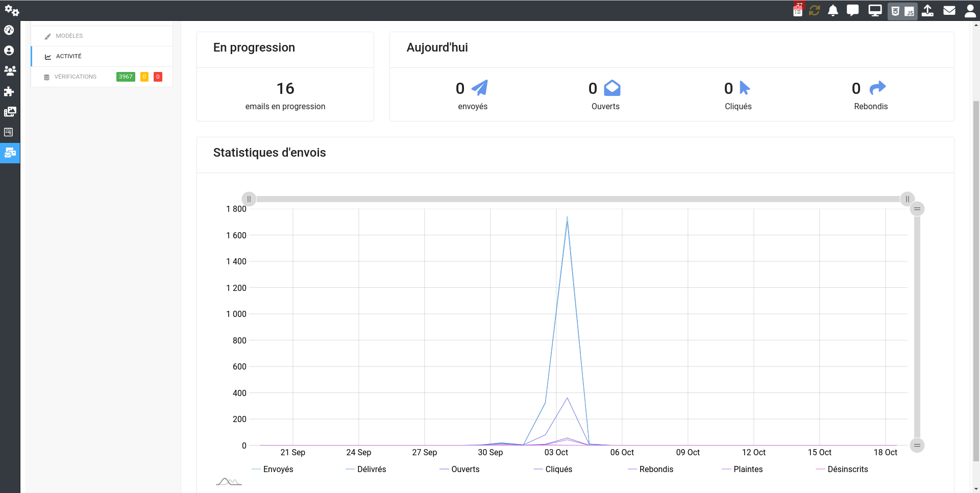Select the highlighted mailing envelopes sidebar icon

click(10, 153)
